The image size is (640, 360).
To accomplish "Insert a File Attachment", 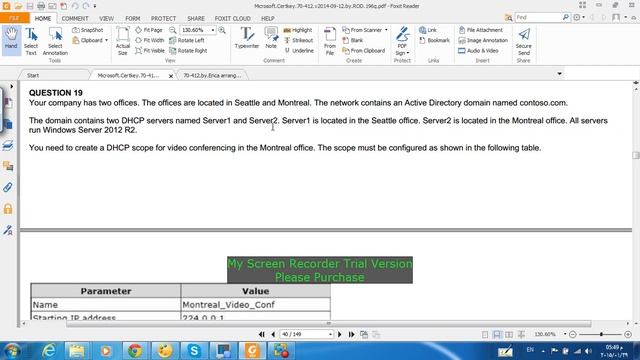I will (x=480, y=30).
